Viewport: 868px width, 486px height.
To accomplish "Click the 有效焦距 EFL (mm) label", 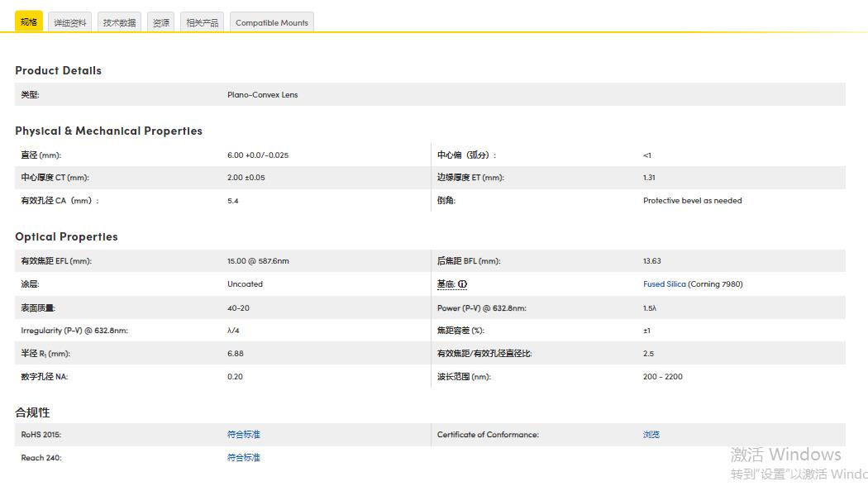I will [x=56, y=260].
